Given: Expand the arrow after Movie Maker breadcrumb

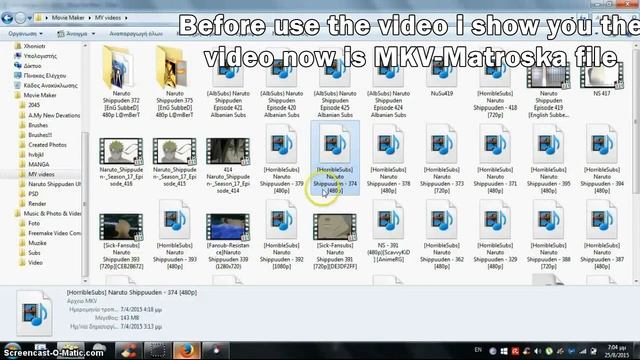Looking at the screenshot, I should [89, 18].
